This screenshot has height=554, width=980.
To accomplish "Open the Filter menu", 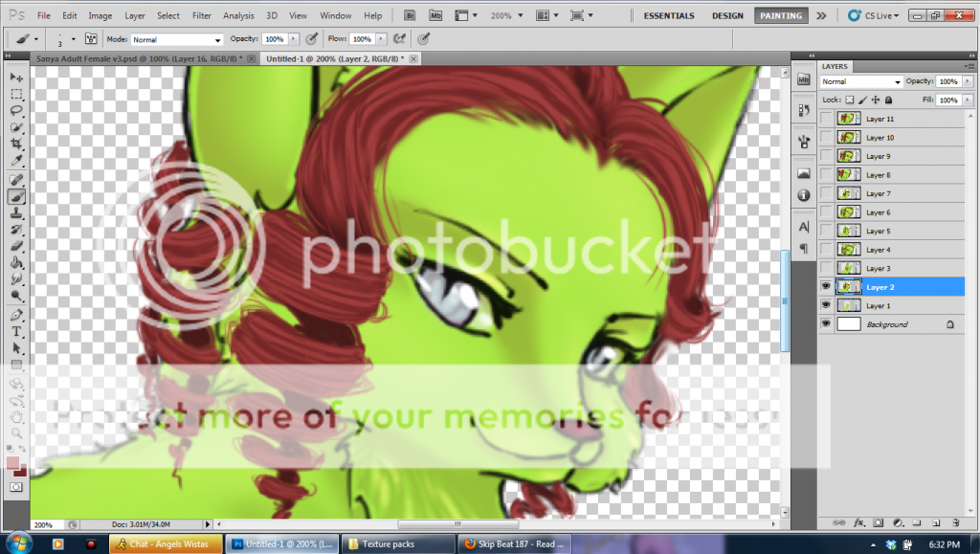I will [x=201, y=15].
